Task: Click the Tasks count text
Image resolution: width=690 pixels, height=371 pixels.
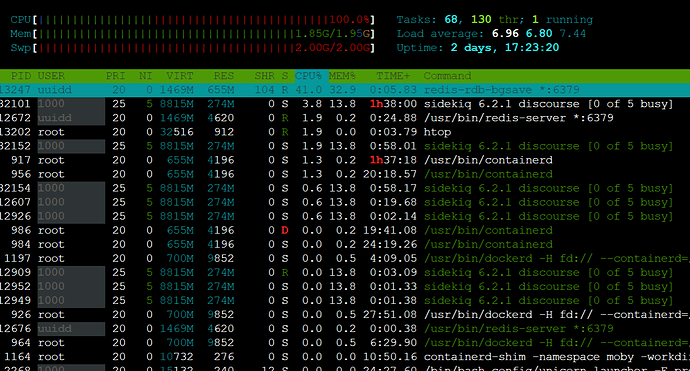Action: pos(495,20)
